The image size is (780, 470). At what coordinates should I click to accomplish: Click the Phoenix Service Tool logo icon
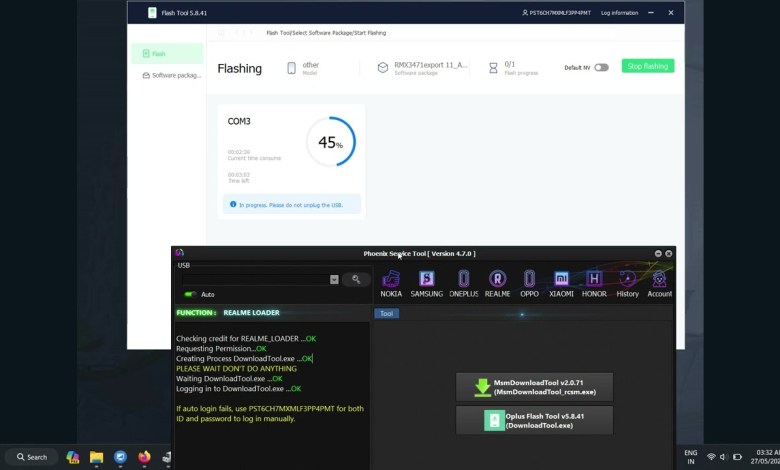pos(180,253)
